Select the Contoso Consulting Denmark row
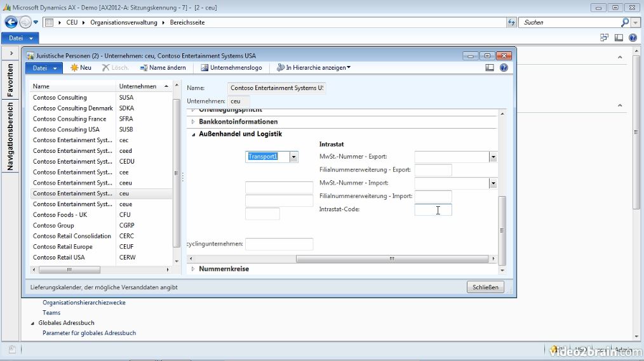The width and height of the screenshot is (644, 361). [x=102, y=108]
